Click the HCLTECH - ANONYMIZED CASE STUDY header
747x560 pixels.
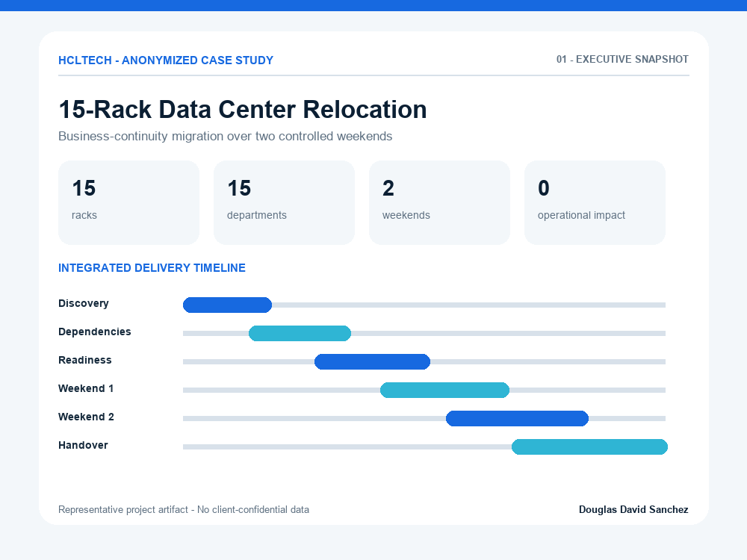pos(166,60)
